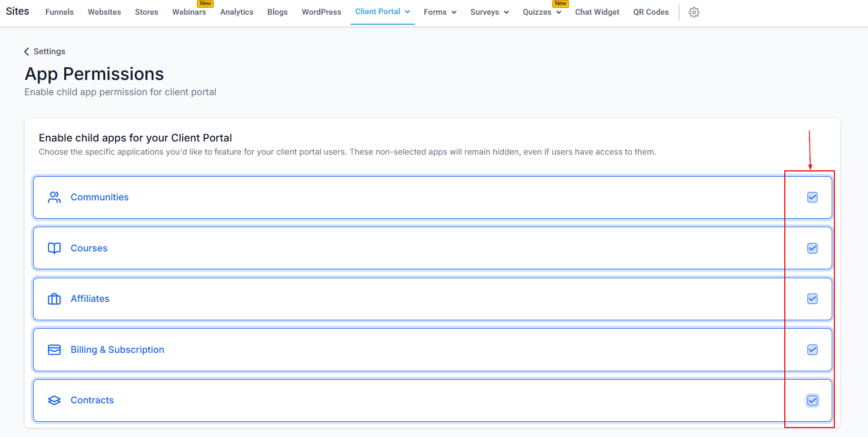This screenshot has height=437, width=868.
Task: Click the Affiliates label
Action: click(x=90, y=299)
